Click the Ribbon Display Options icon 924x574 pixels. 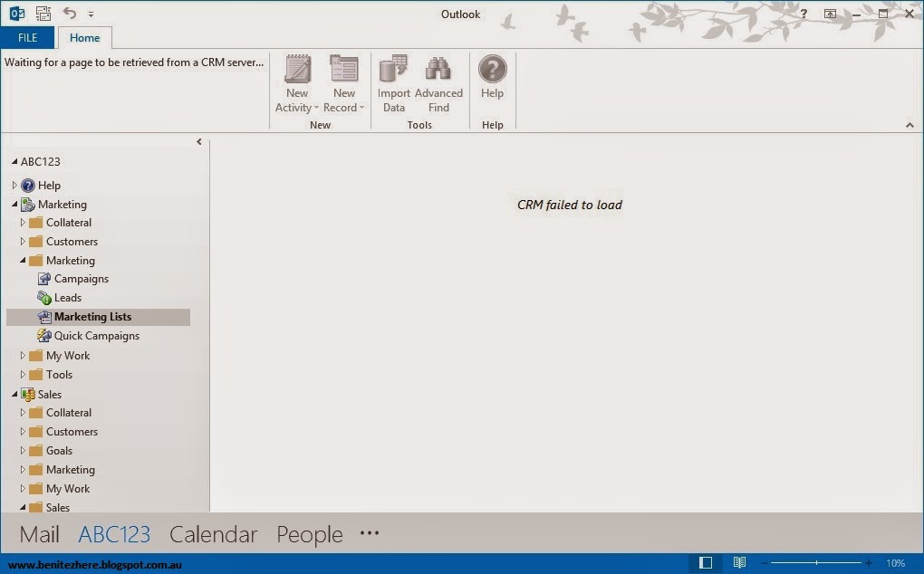(831, 14)
